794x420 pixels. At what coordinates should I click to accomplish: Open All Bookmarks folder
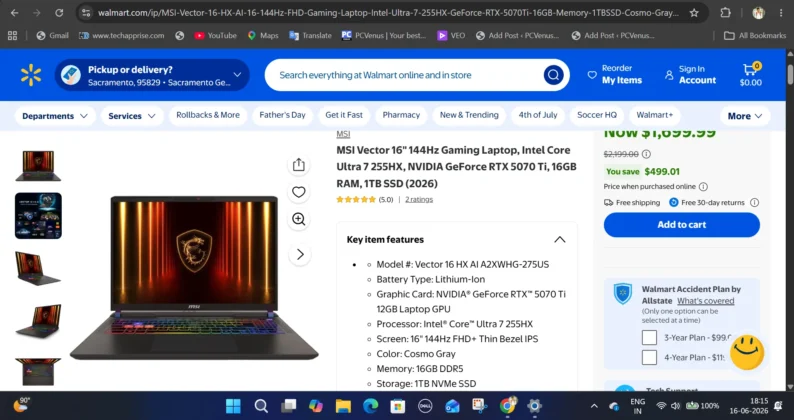755,35
